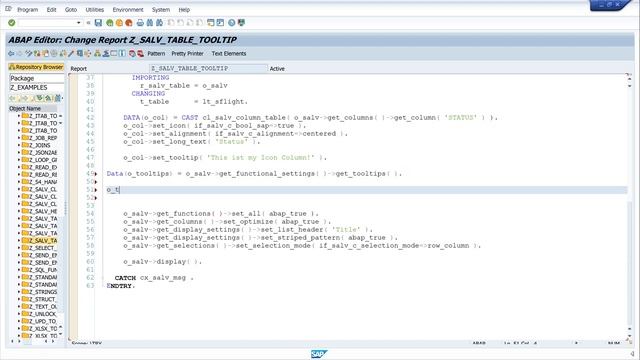
Task: Click the Help question mark icon
Action: coord(231,23)
